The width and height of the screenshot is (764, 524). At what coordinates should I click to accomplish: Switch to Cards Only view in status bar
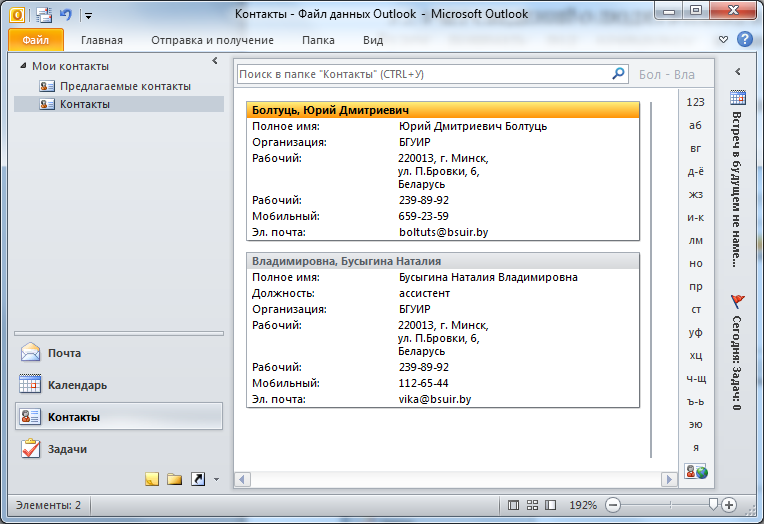(x=532, y=505)
